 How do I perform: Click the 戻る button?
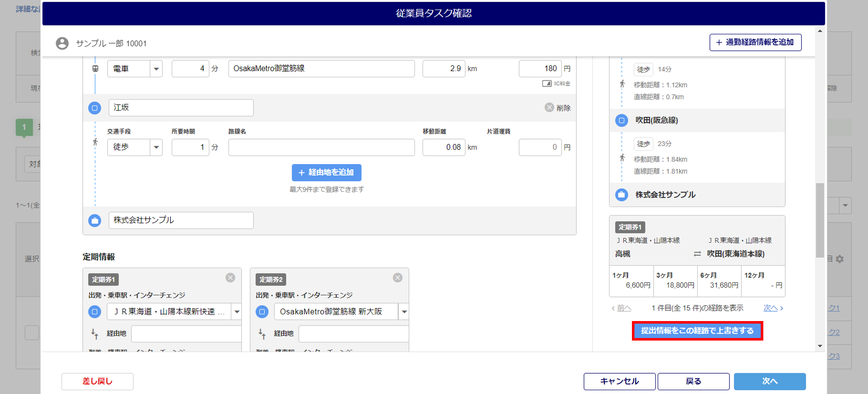click(x=693, y=381)
